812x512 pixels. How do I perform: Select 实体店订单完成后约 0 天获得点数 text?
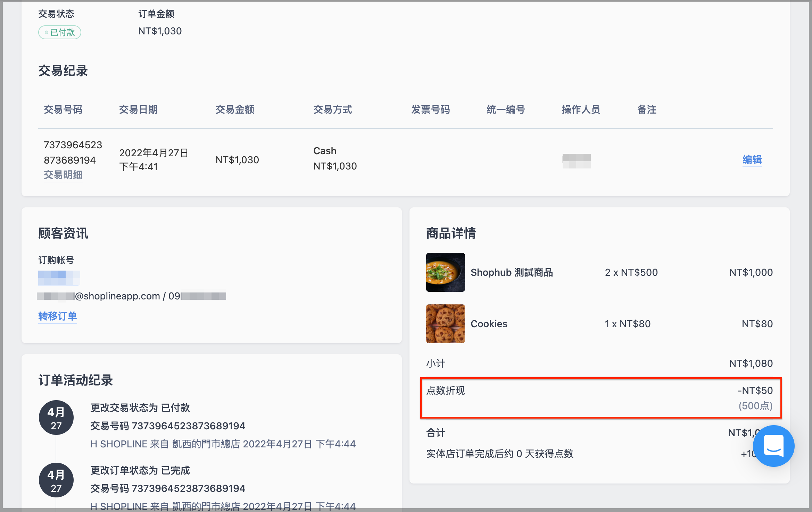(x=500, y=454)
